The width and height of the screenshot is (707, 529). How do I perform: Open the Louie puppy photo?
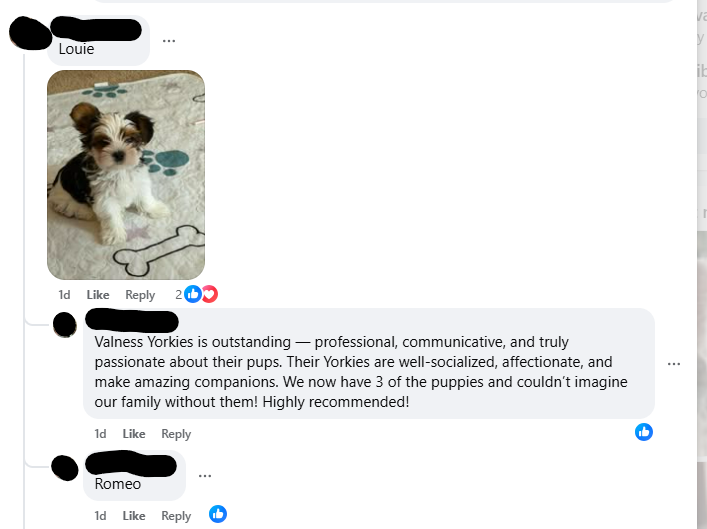(x=126, y=175)
